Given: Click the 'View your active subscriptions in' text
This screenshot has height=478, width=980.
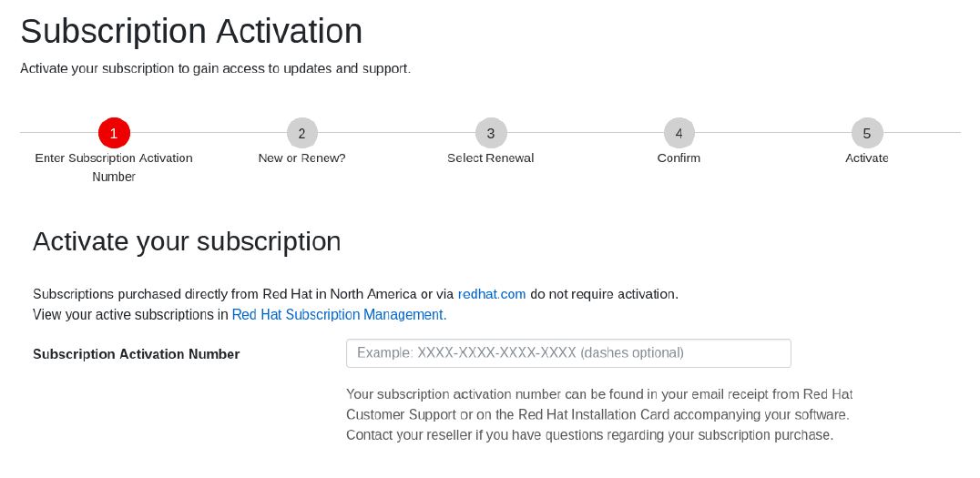Looking at the screenshot, I should coord(130,315).
